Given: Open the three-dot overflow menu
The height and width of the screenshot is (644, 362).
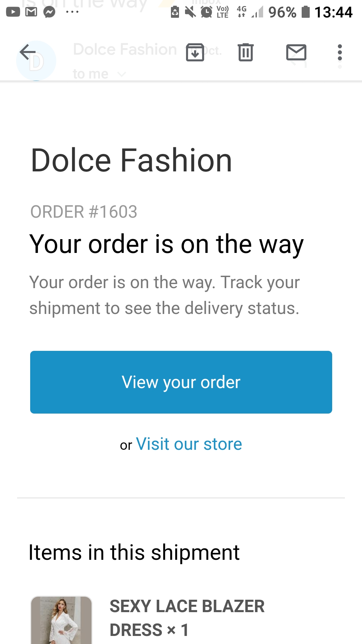Looking at the screenshot, I should click(x=340, y=52).
